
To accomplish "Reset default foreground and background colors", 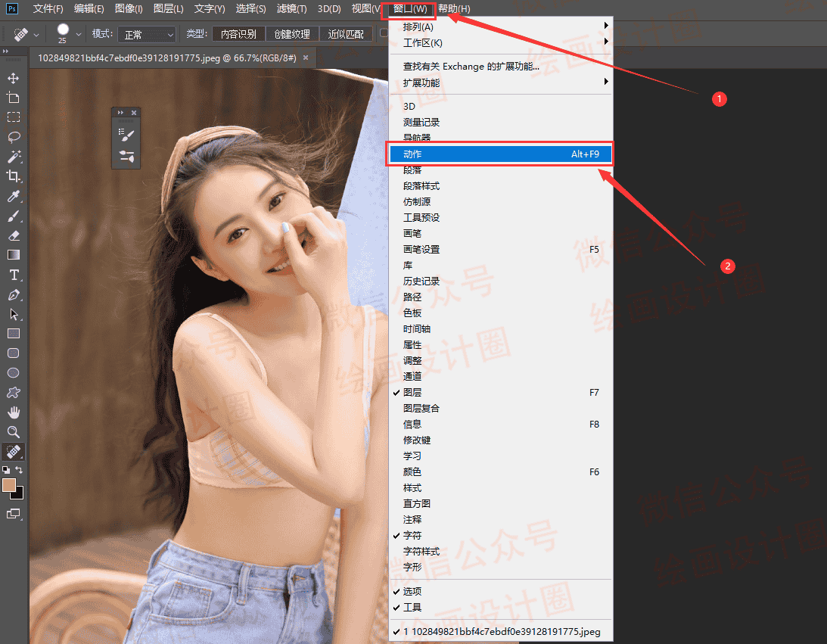I will click(6, 469).
